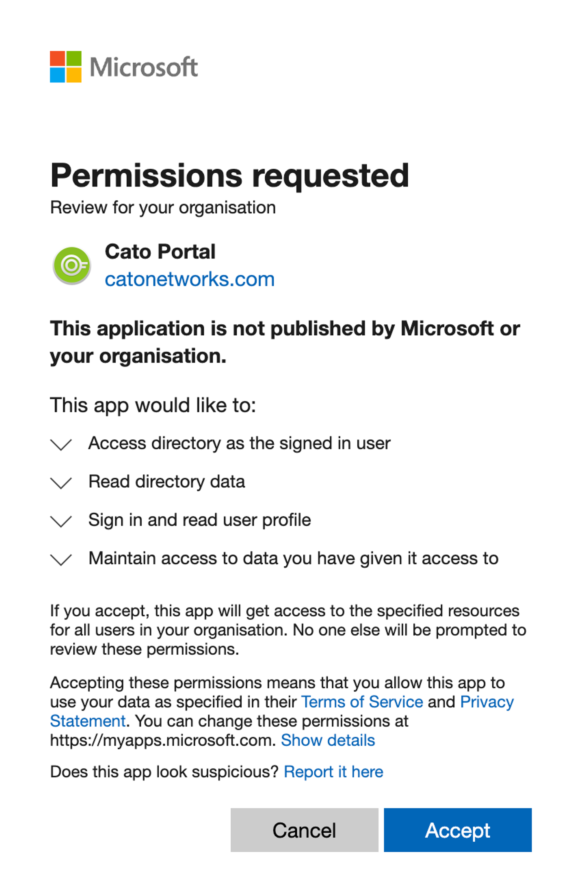Viewport: 588px width, 894px height.
Task: Click the yellow square in the Microsoft logo
Action: [74, 74]
